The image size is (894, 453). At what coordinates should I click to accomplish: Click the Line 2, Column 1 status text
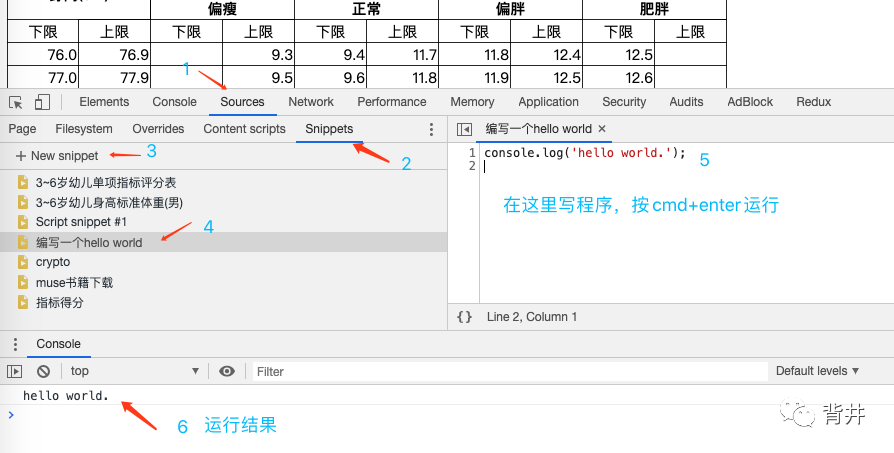[x=531, y=317]
